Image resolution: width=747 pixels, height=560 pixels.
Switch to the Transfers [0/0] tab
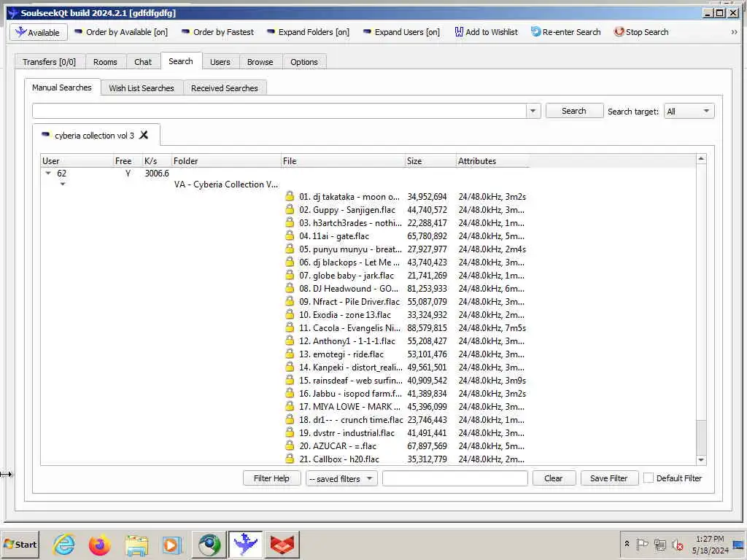point(49,62)
